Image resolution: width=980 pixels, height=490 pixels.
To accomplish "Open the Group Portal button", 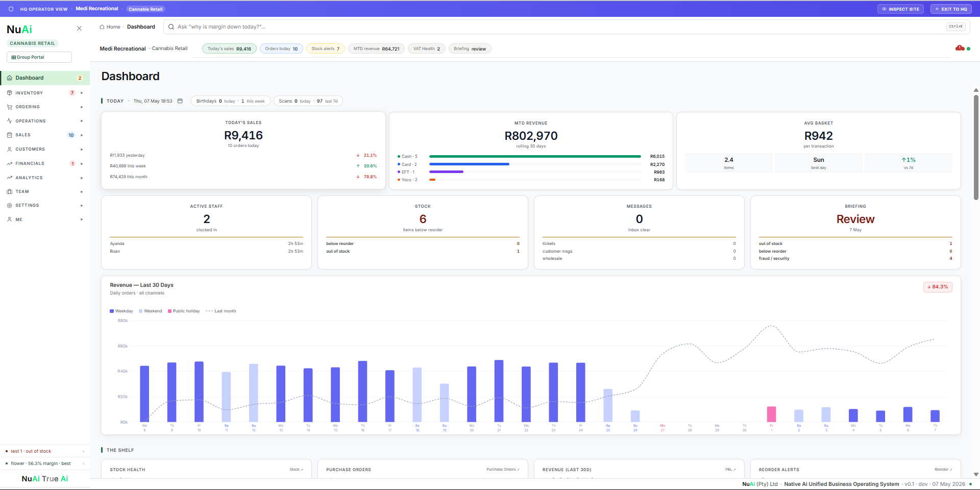I will click(39, 57).
